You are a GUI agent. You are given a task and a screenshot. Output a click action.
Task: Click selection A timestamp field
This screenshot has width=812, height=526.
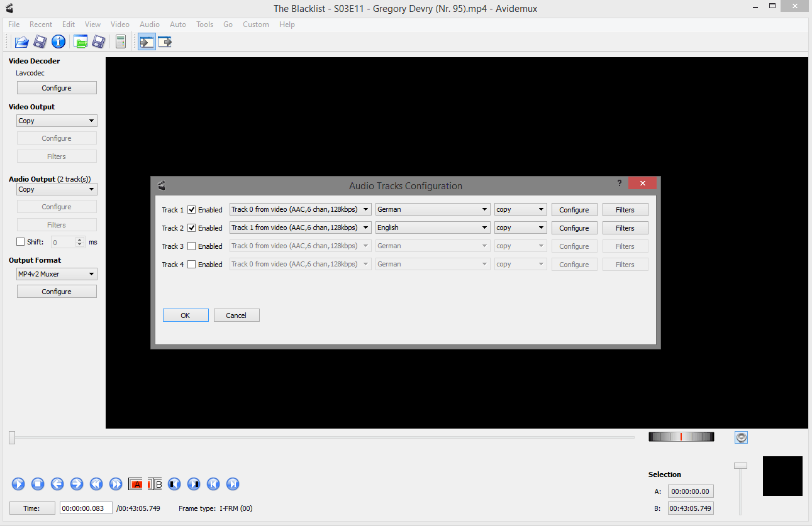point(691,491)
